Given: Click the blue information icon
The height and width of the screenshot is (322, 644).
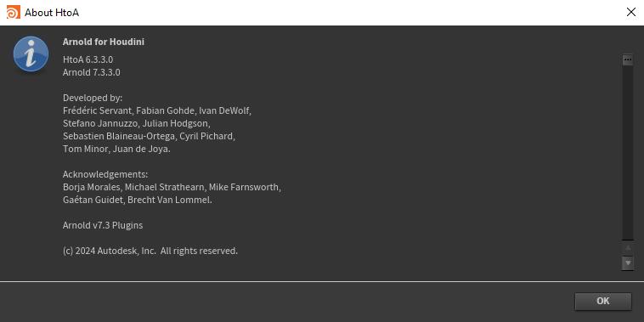Looking at the screenshot, I should [x=31, y=54].
